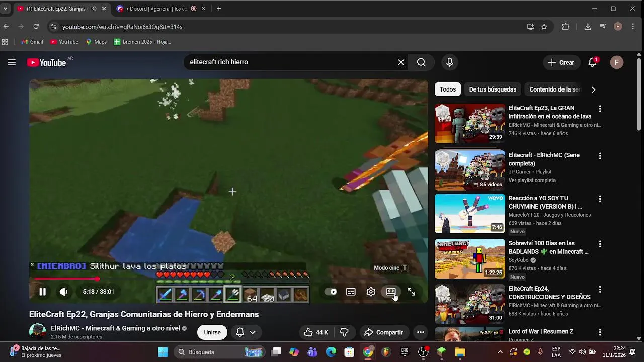Image resolution: width=644 pixels, height=362 pixels.
Task: Open the Chrome apps grid
Action: (x=5, y=42)
